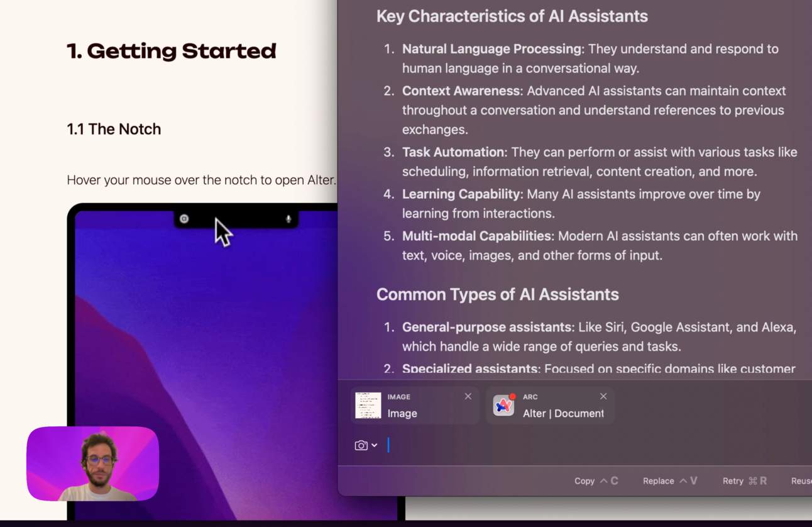The width and height of the screenshot is (812, 527).
Task: Click the 'Key Characteristics of AI Assistants' heading
Action: click(512, 16)
